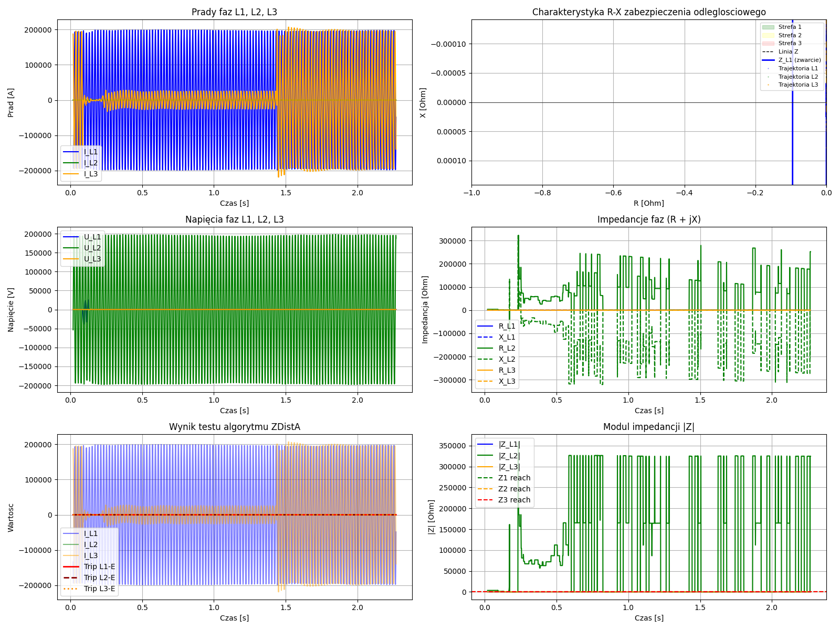
Task: Click the 'Impedancje faz (R + jX)' title
Action: pos(649,219)
